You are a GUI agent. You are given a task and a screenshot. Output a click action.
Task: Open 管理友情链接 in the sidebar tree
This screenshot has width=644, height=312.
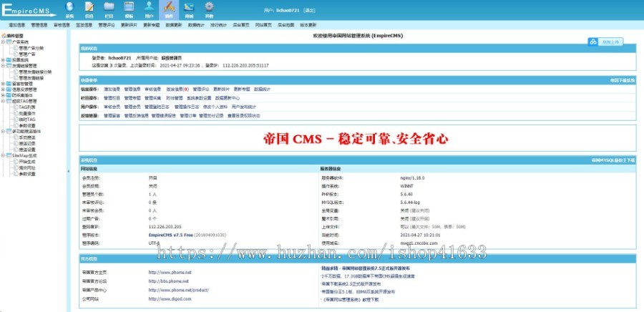31,77
